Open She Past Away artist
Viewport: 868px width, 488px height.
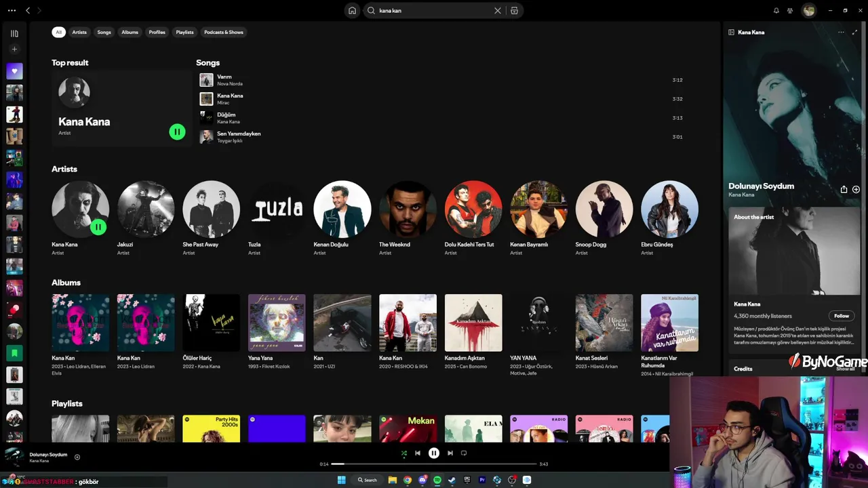coord(211,209)
